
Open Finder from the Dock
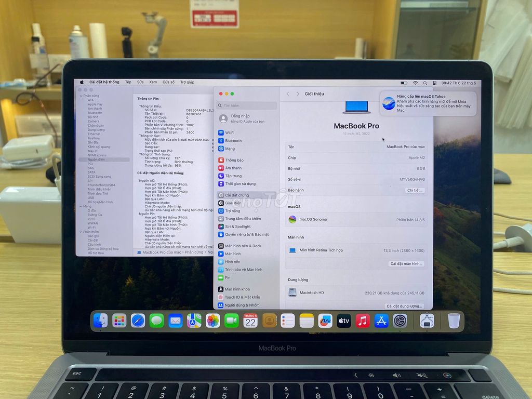pyautogui.click(x=100, y=321)
